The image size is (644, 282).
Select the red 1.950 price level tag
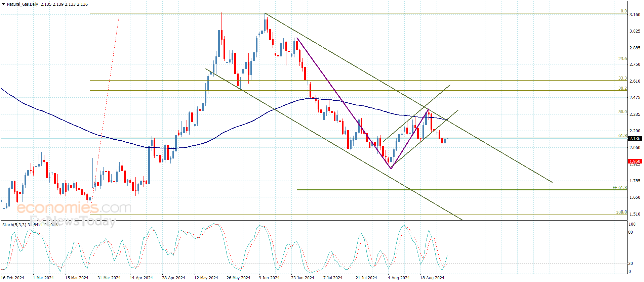tap(635, 161)
